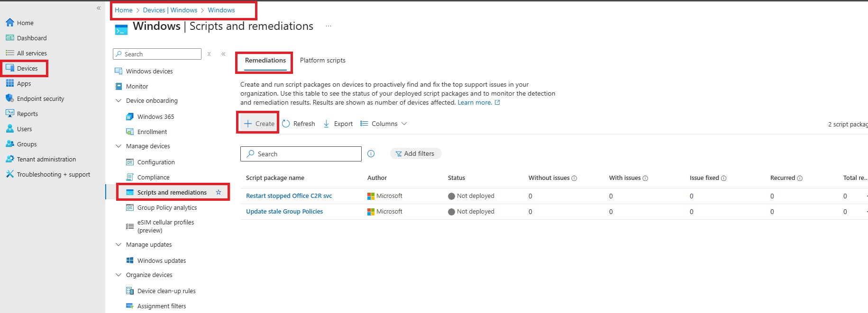
Task: Switch to the Remediations tab
Action: coord(265,60)
